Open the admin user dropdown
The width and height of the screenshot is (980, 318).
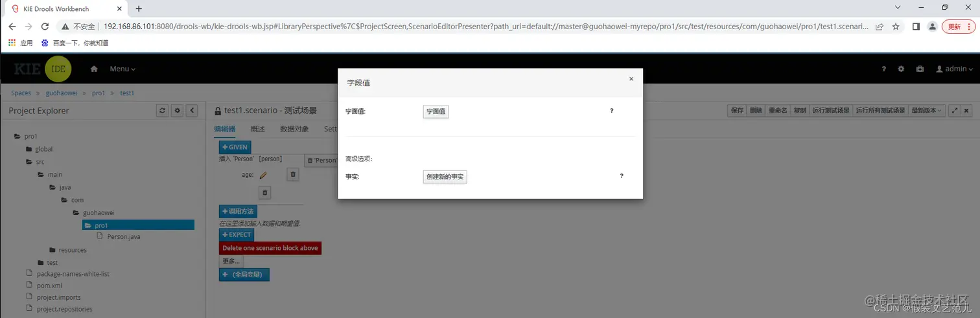pyautogui.click(x=954, y=69)
